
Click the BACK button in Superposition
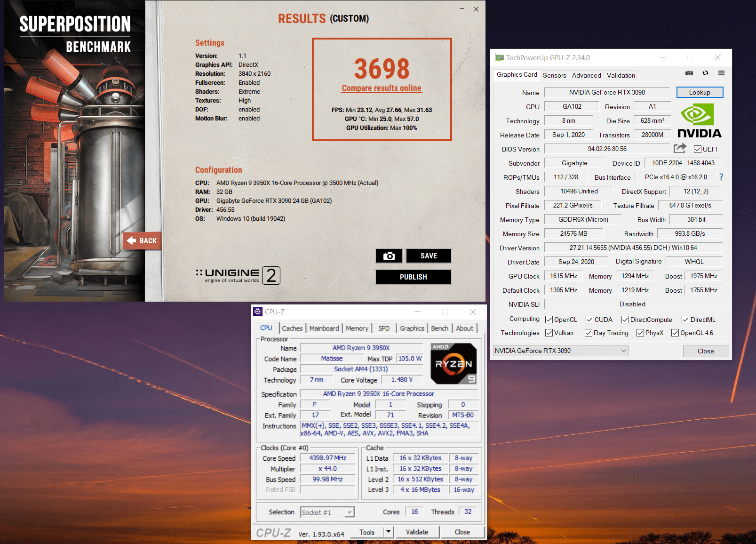pos(143,240)
